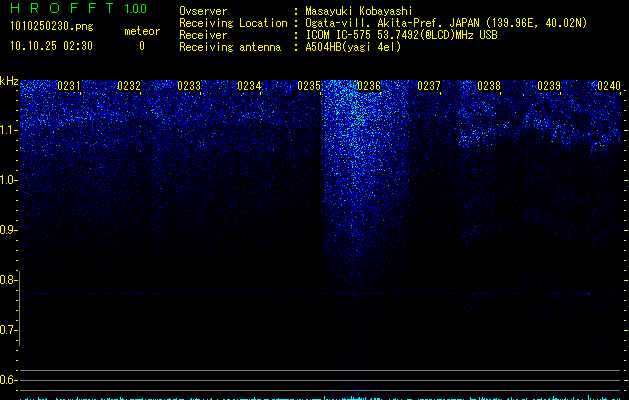Click the Receiver label
This screenshot has height=400, width=629.
(203, 35)
